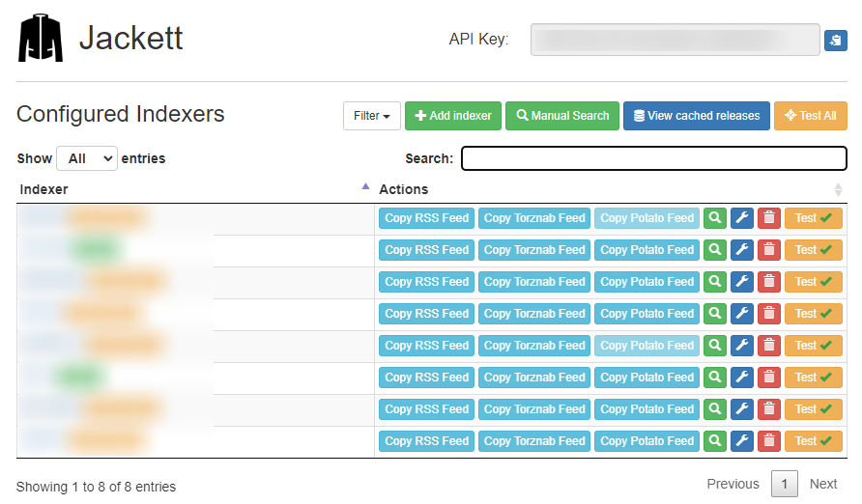Image resolution: width=862 pixels, height=504 pixels.
Task: Copy RSS Feed for the seventh indexer row
Action: pyautogui.click(x=426, y=409)
